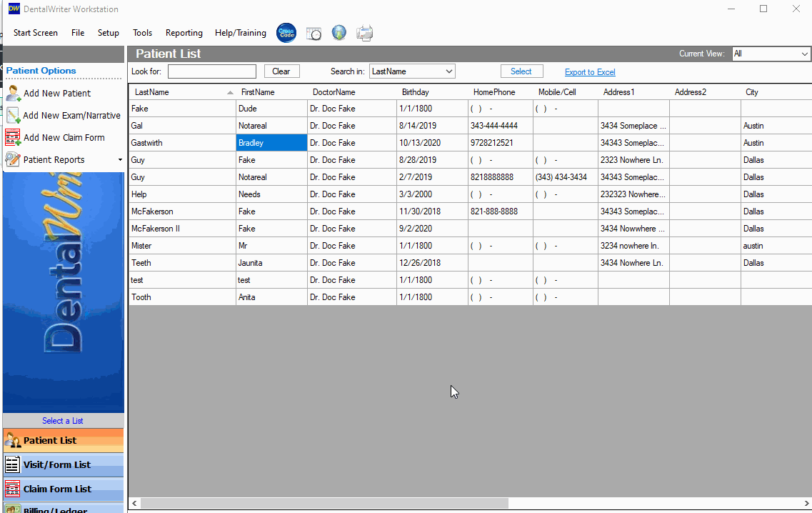Click Add New Claim Form
Viewport: 812px width, 513px height.
[x=64, y=138]
